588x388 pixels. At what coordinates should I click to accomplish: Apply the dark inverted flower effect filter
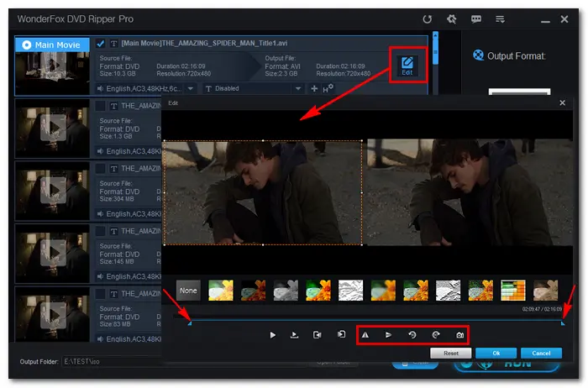point(253,291)
